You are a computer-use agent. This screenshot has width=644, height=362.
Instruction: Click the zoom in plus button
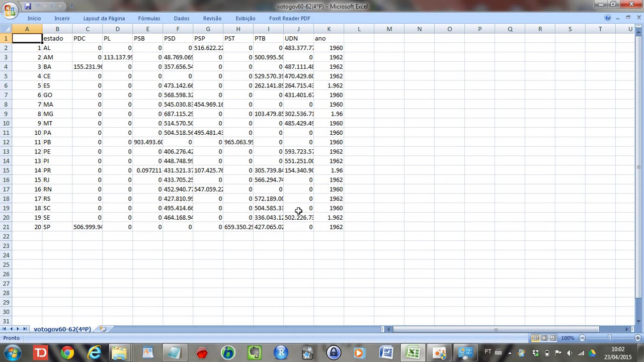pos(638,338)
